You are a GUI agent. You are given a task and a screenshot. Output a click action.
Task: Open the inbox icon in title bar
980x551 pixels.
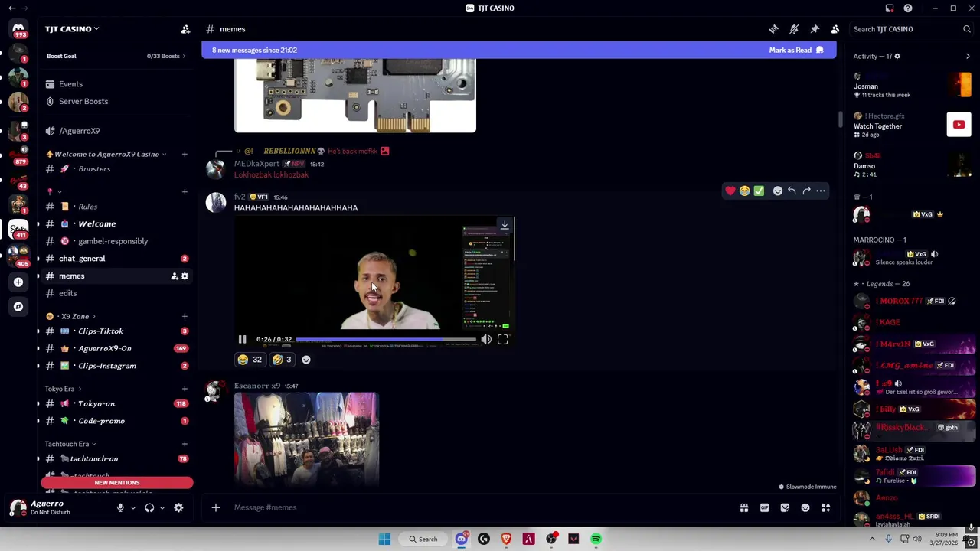point(890,8)
